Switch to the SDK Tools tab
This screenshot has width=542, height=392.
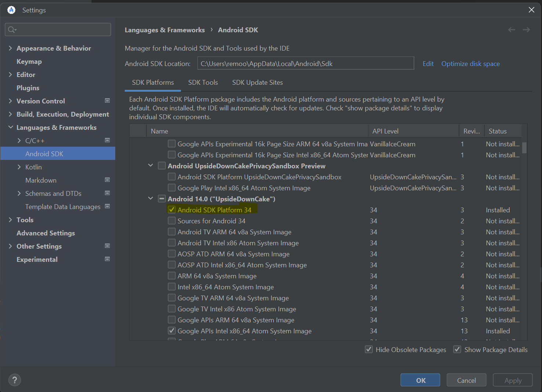pyautogui.click(x=203, y=82)
